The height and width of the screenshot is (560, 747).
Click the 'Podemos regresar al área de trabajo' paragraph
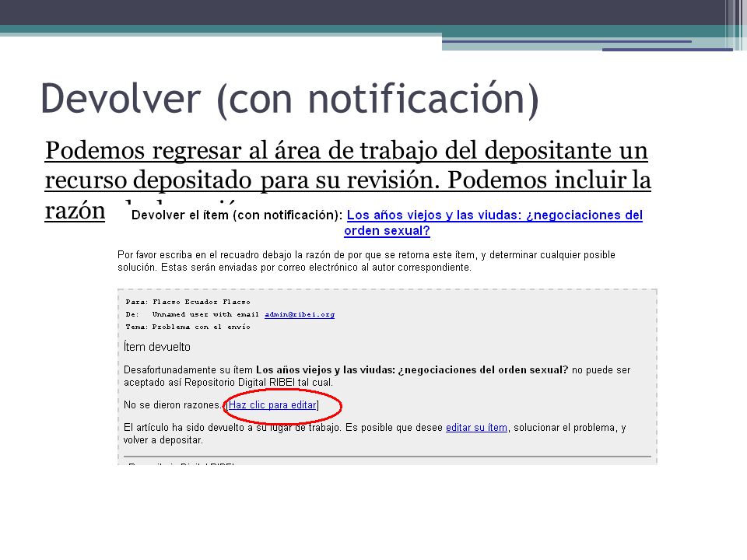pos(348,180)
